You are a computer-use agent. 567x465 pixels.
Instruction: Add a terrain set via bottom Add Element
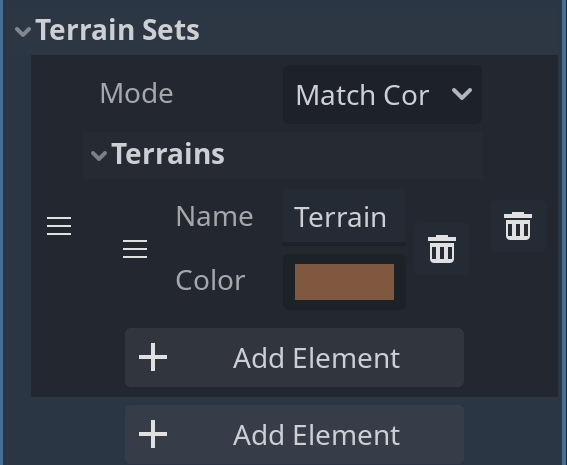tap(294, 435)
